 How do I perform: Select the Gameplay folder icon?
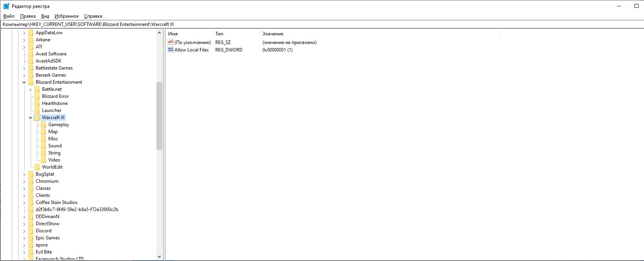44,125
